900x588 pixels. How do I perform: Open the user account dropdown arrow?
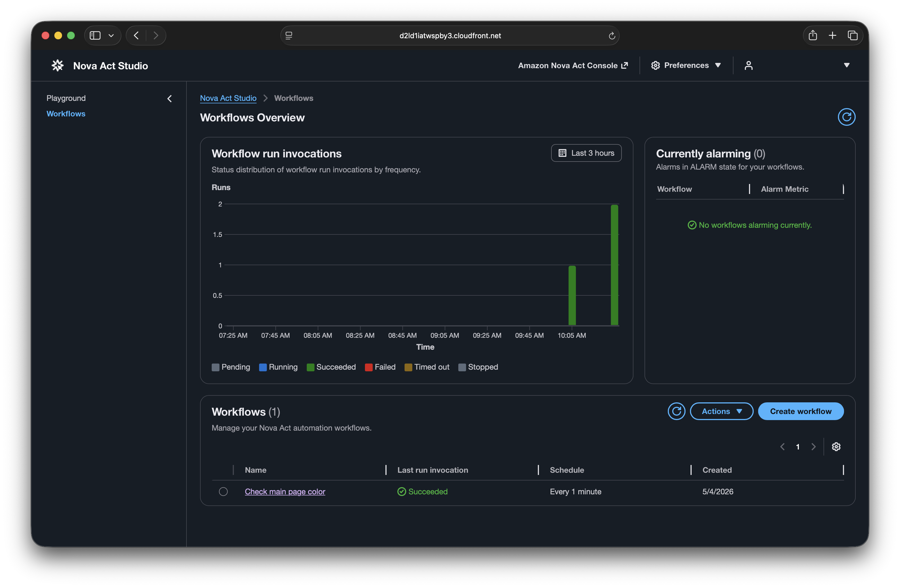click(x=847, y=65)
